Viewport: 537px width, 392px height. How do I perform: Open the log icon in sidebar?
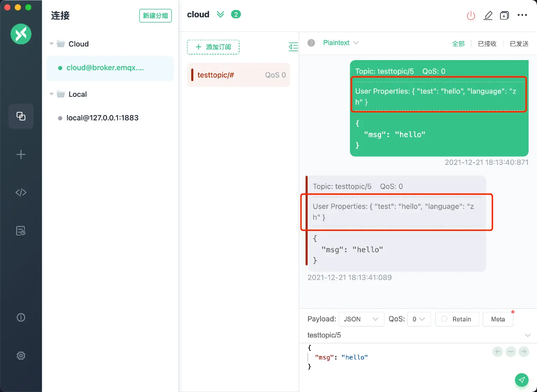click(21, 231)
